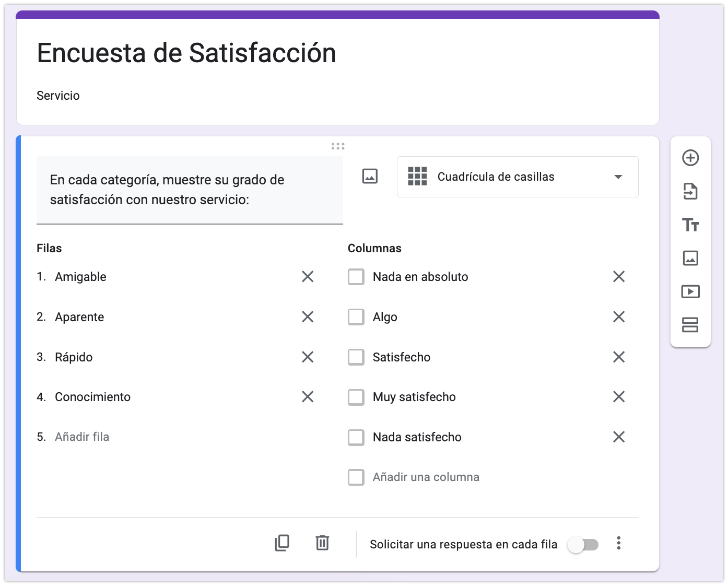Add image from the sidebar toolbar
The height and width of the screenshot is (586, 728).
(690, 258)
